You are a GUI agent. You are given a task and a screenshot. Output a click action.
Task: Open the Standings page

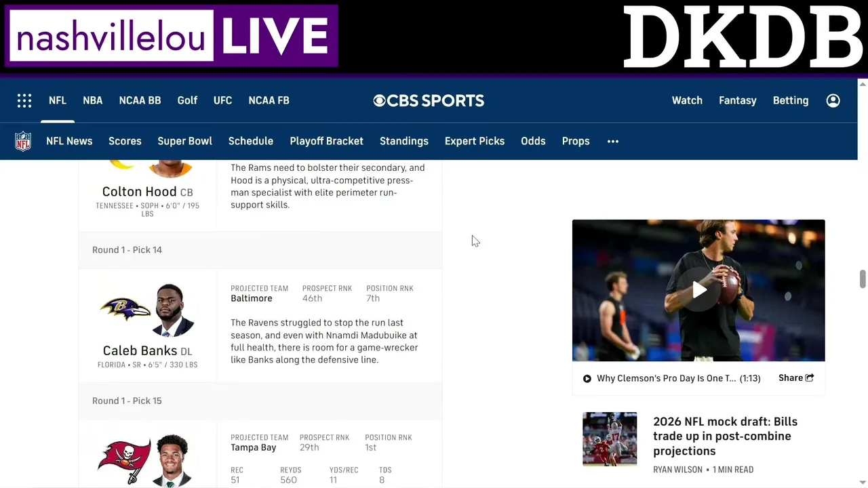tap(404, 141)
